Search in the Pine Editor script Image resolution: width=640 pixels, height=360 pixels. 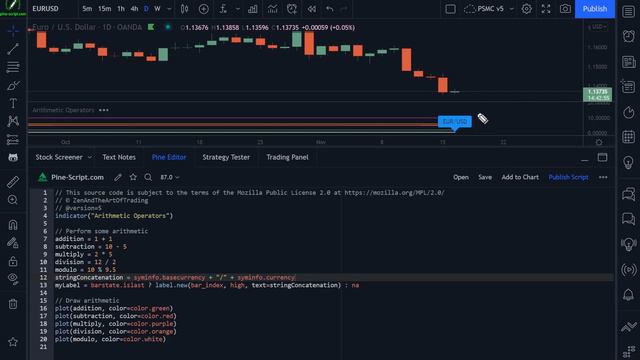148,177
